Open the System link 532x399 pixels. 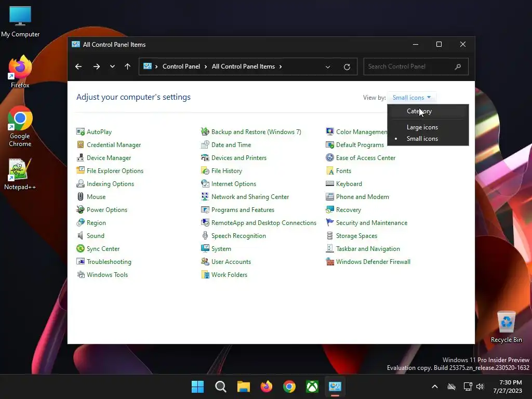click(221, 249)
